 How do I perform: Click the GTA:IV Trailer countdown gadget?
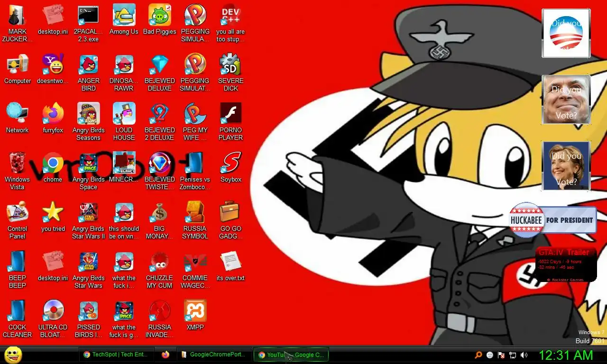click(566, 264)
